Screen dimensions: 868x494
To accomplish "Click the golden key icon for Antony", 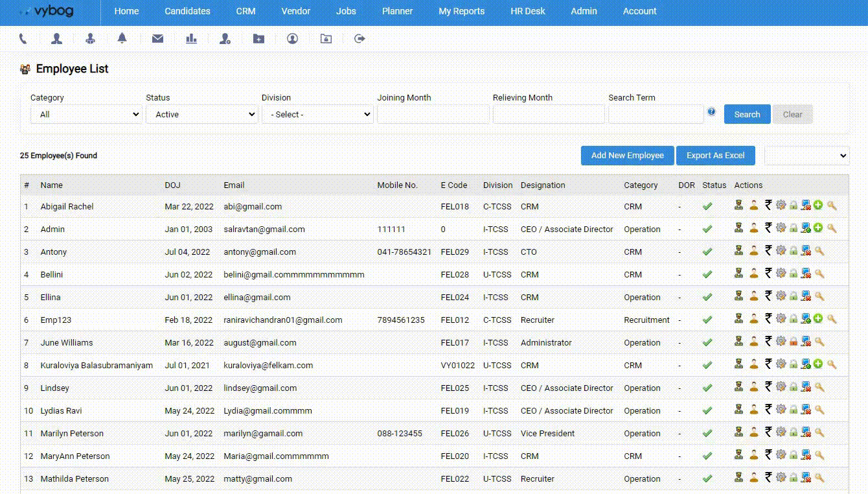I will pyautogui.click(x=819, y=251).
